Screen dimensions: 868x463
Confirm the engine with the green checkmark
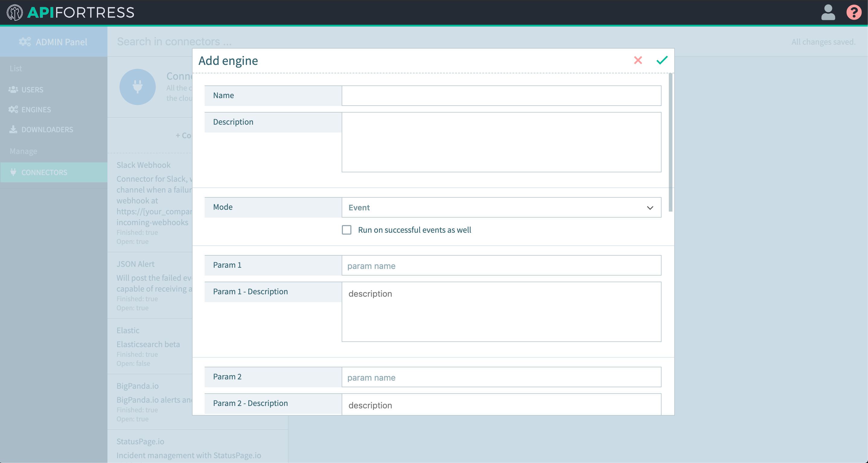click(x=662, y=61)
